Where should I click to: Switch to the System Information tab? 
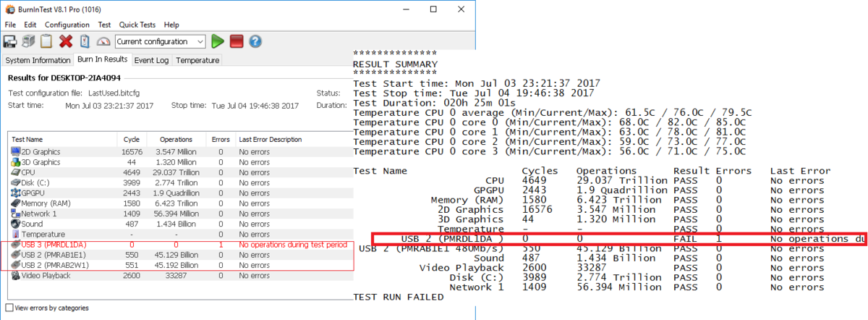coord(38,60)
